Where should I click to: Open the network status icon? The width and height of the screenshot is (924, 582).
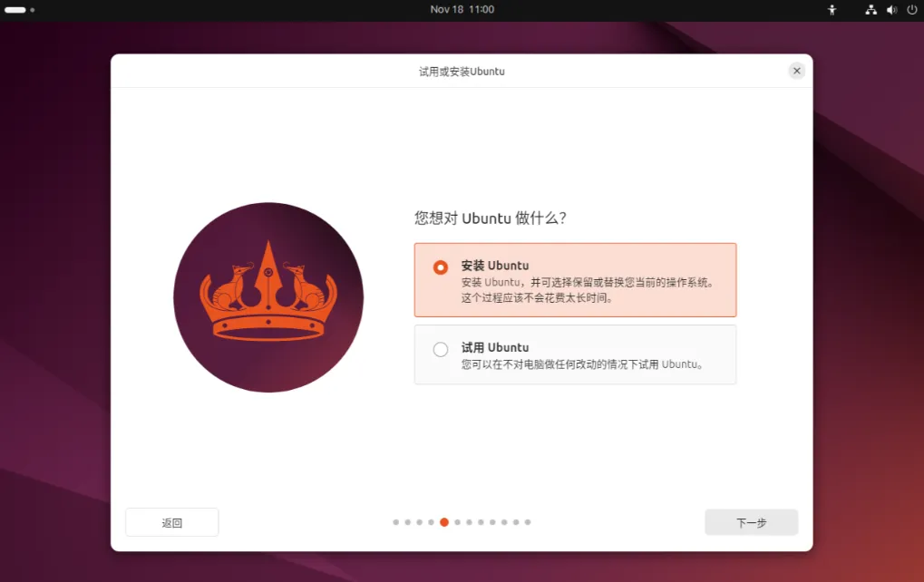coord(871,9)
